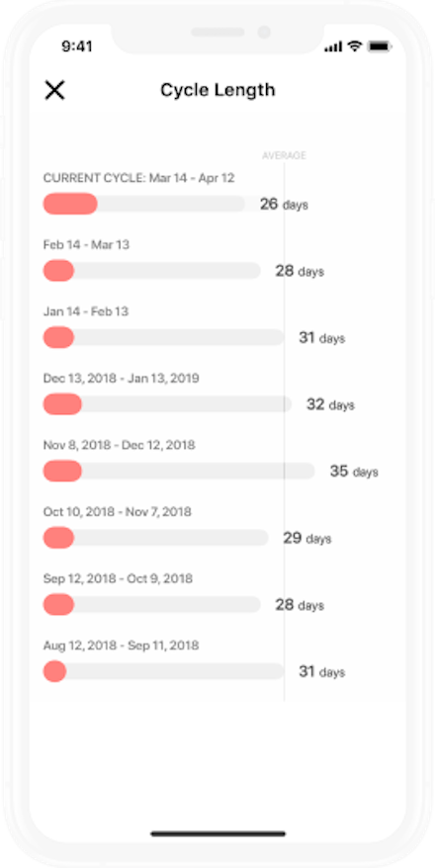435x868 pixels.
Task: Tap the CURRENT CYCLE: Mar 14 - Apr 12 label
Action: pyautogui.click(x=139, y=178)
